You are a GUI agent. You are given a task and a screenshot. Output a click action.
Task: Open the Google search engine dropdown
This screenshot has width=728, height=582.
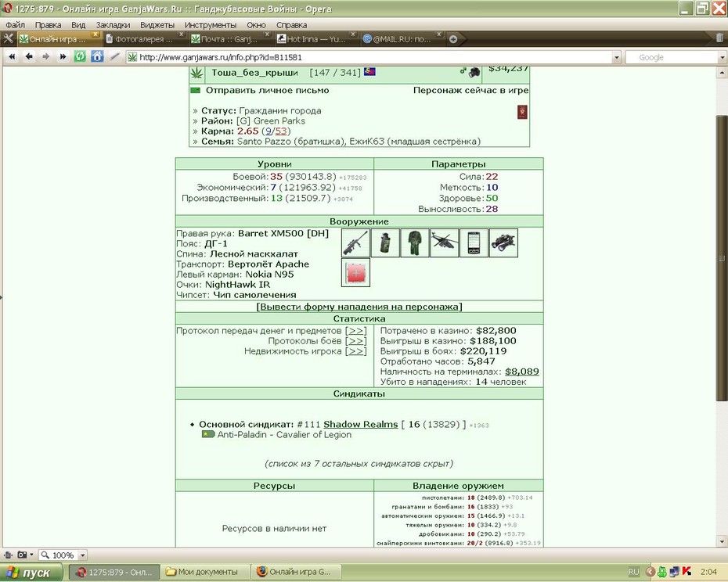point(723,57)
